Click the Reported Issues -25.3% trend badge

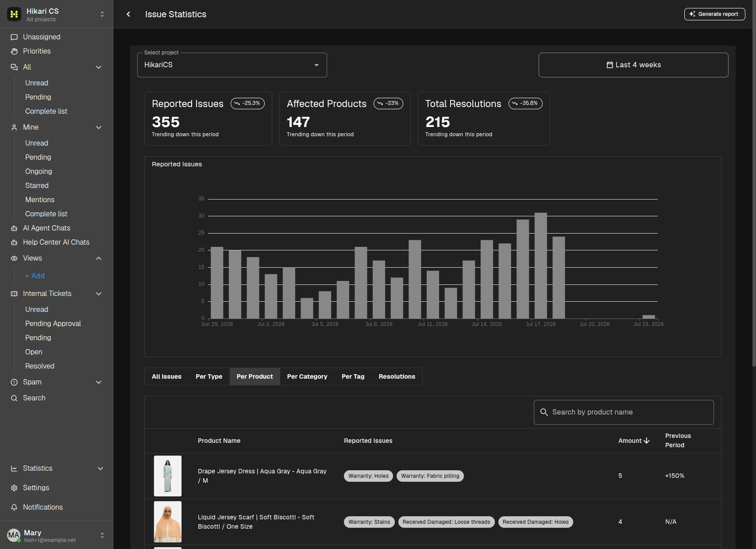click(x=247, y=104)
